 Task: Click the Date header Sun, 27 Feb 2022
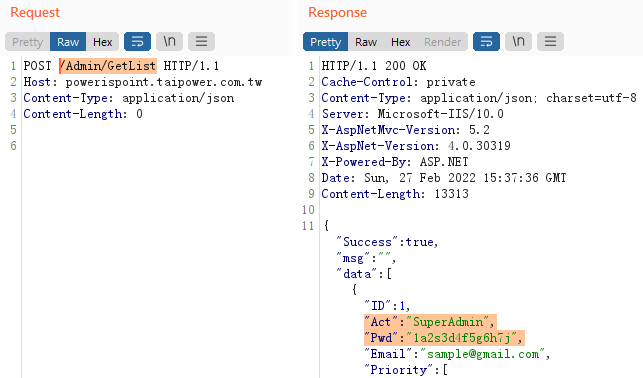[x=444, y=178]
